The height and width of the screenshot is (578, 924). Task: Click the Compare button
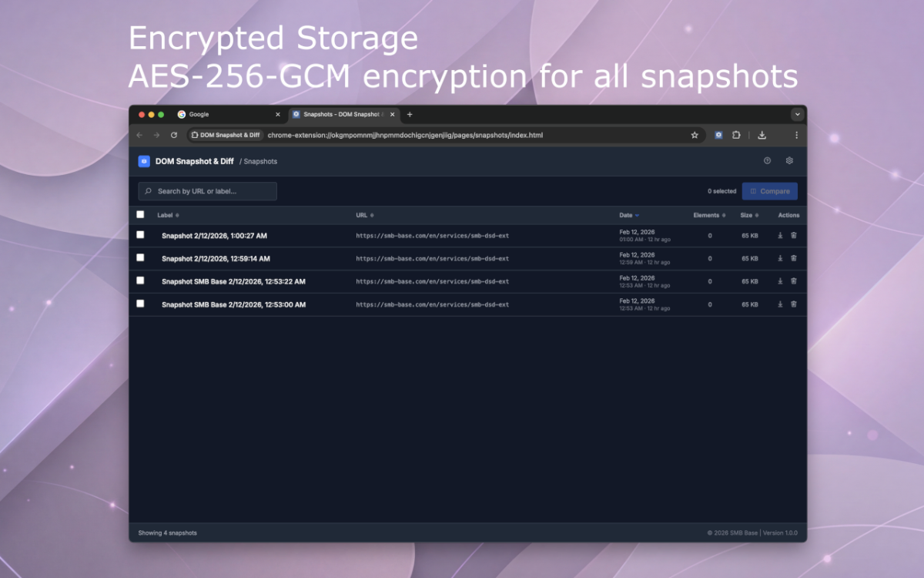pos(769,190)
